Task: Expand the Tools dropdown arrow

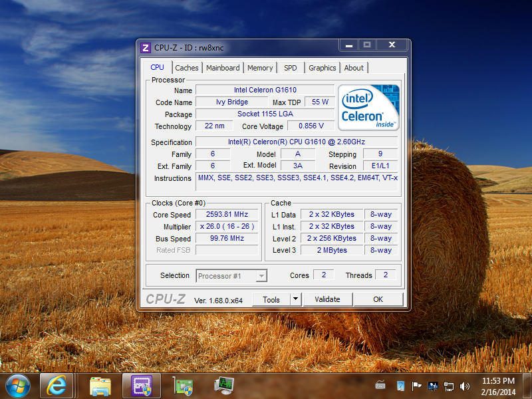Action: 296,300
